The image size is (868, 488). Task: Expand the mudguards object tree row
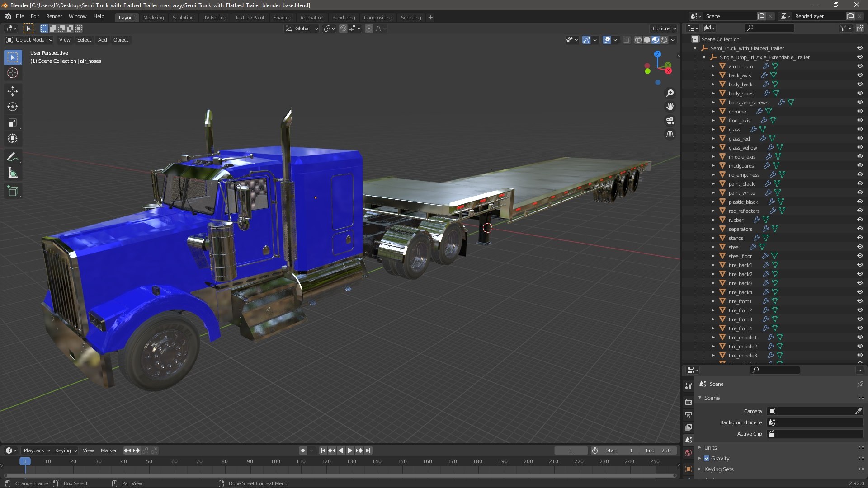click(x=713, y=166)
